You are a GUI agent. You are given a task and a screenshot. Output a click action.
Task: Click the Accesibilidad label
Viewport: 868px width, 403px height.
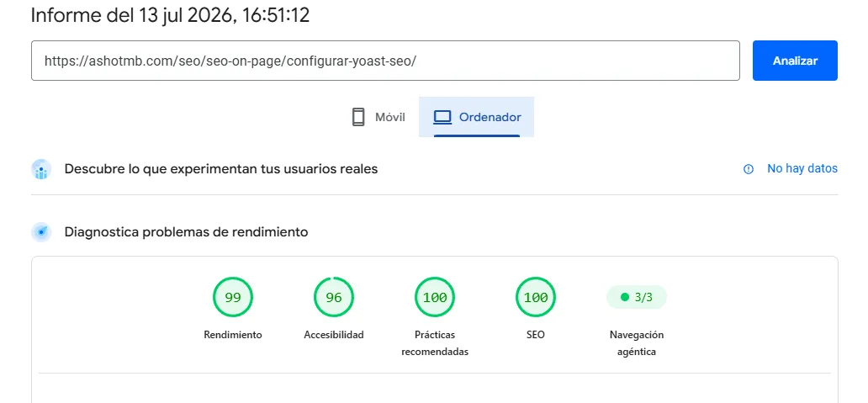(334, 335)
